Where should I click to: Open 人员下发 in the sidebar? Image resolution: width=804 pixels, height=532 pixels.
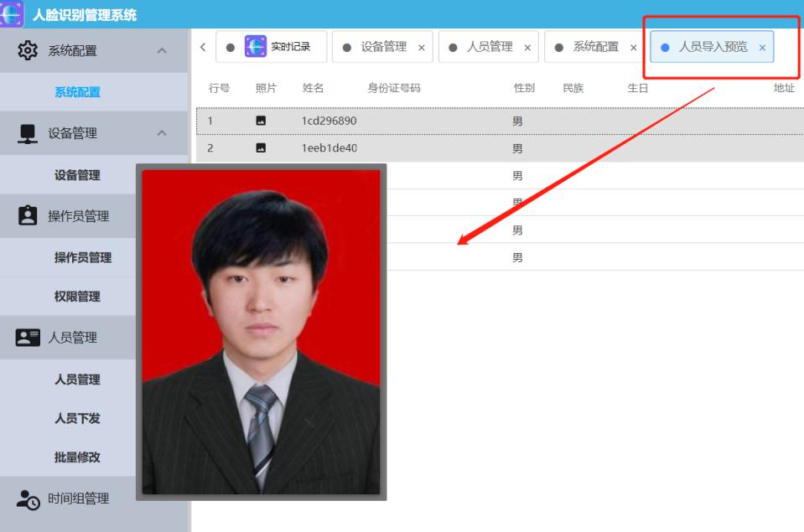77,418
